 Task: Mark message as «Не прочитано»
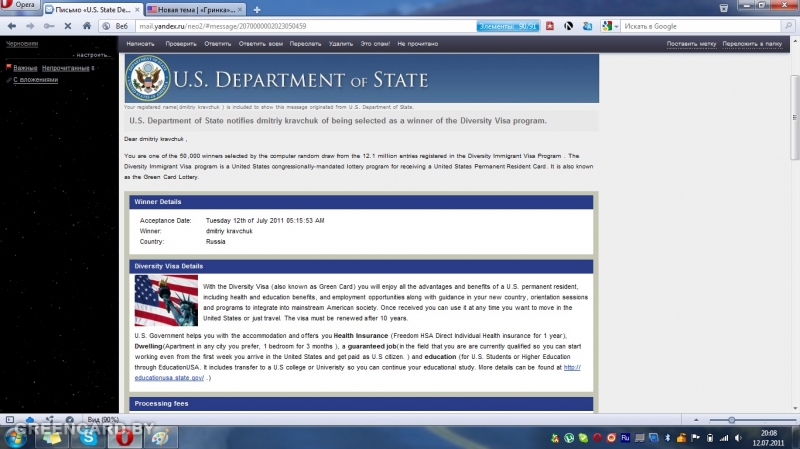pyautogui.click(x=417, y=44)
